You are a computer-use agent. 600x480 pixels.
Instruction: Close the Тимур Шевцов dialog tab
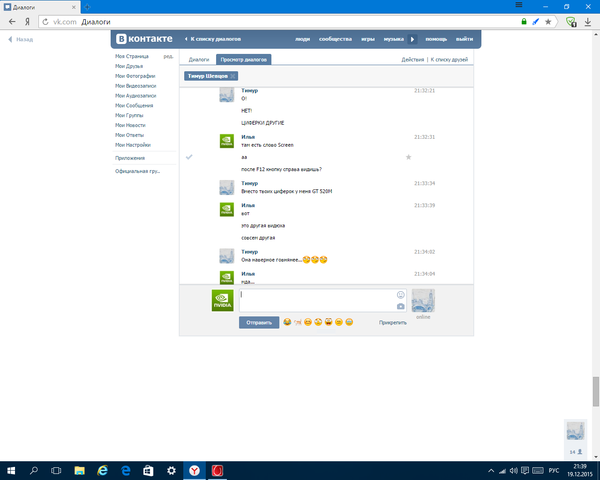tap(233, 76)
